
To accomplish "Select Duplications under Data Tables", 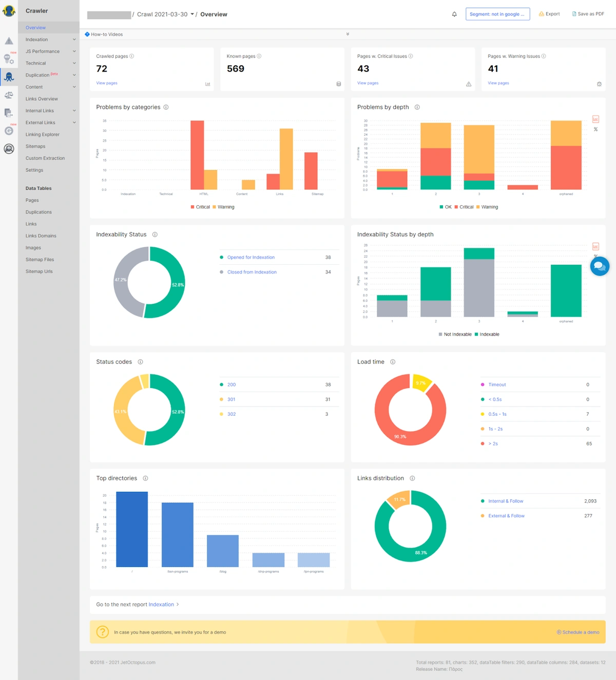I will (x=38, y=211).
